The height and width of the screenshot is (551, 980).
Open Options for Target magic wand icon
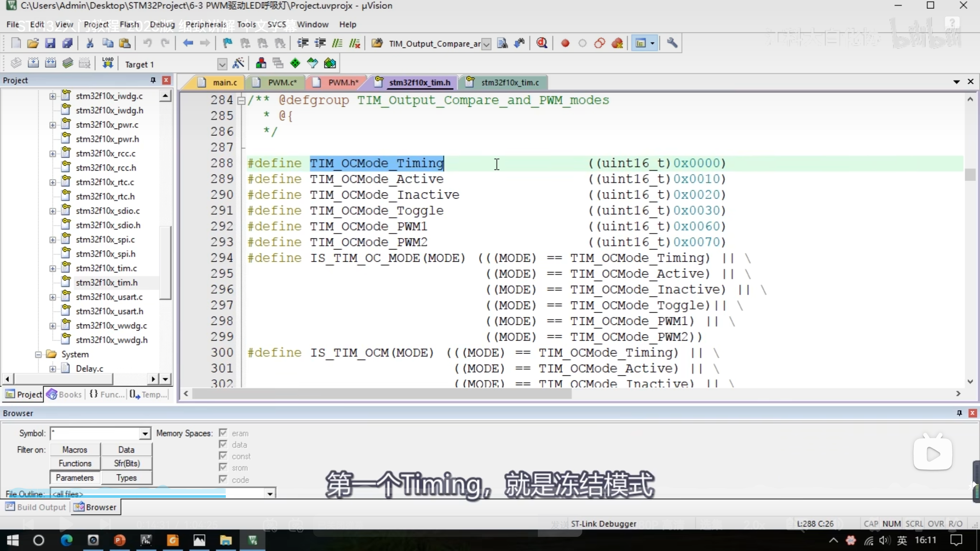tap(238, 64)
